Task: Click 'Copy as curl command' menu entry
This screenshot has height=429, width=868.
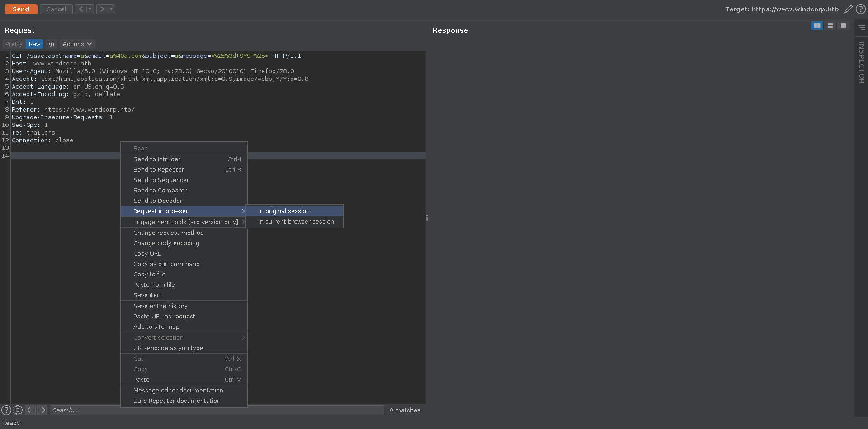Action: coord(166,264)
